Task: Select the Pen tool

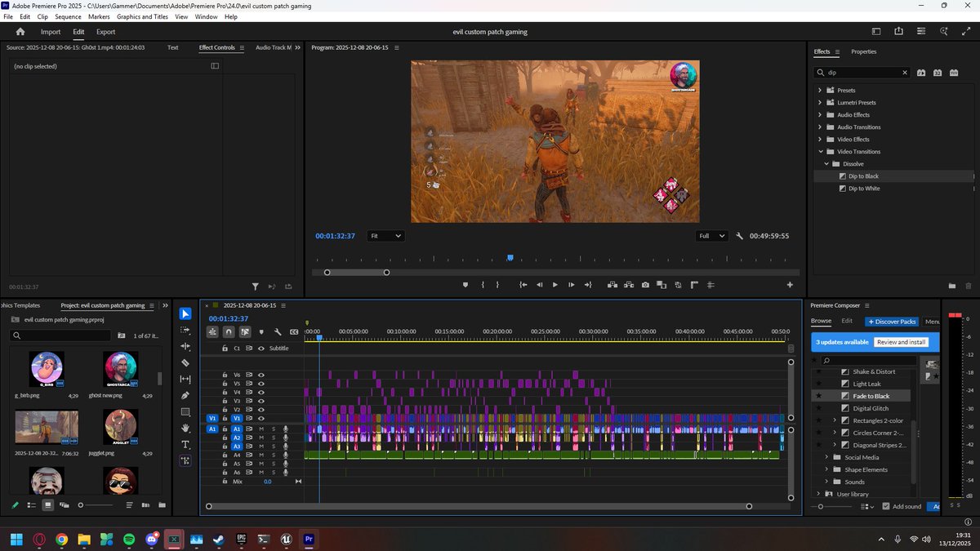Action: [x=185, y=395]
